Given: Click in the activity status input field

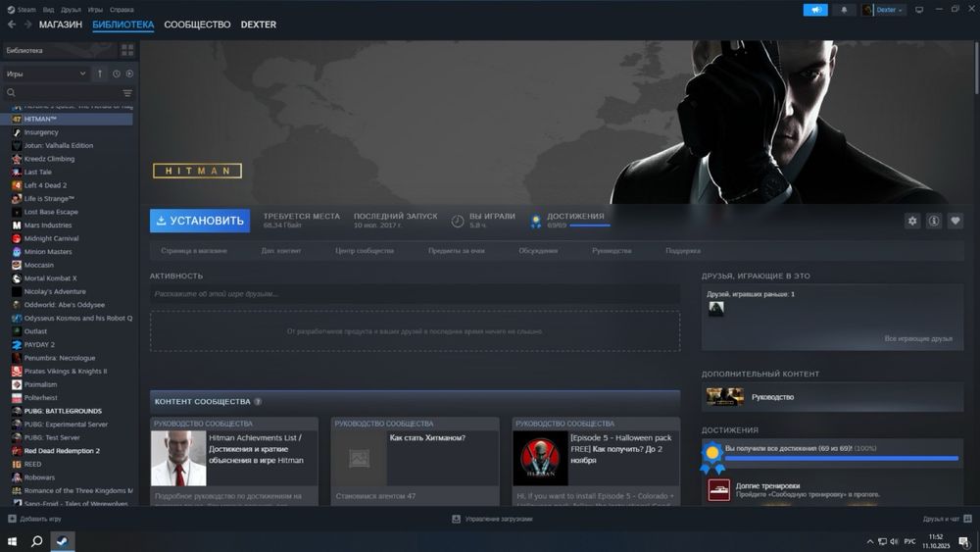Looking at the screenshot, I should [x=415, y=294].
